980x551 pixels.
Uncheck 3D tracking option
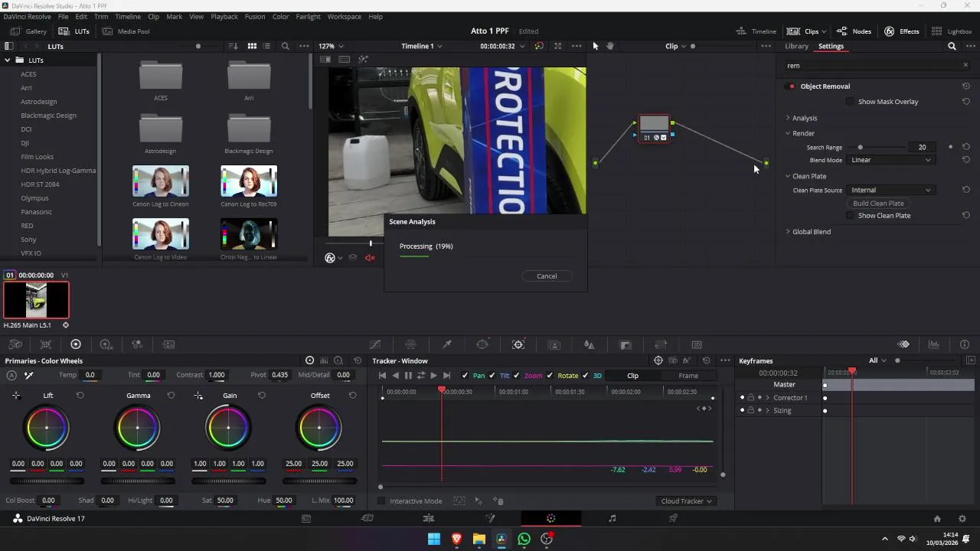tap(586, 376)
